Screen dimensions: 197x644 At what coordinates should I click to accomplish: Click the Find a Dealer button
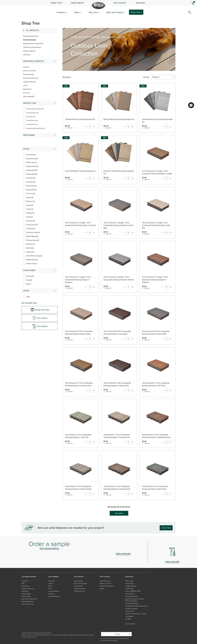coord(40,318)
